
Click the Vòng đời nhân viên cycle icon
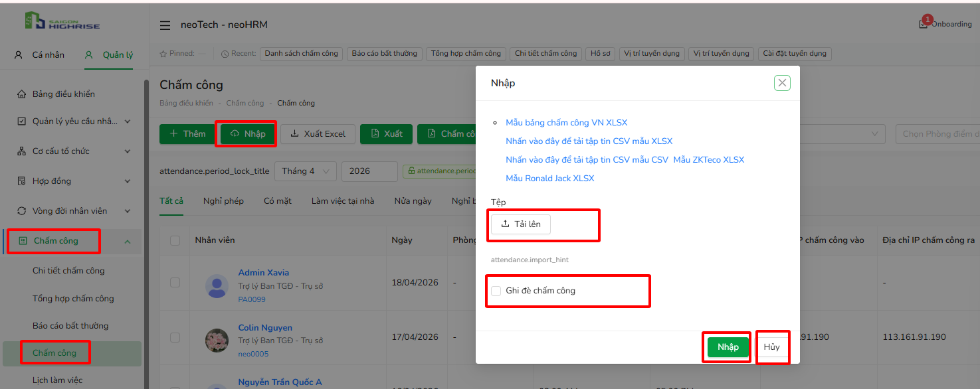pyautogui.click(x=21, y=211)
